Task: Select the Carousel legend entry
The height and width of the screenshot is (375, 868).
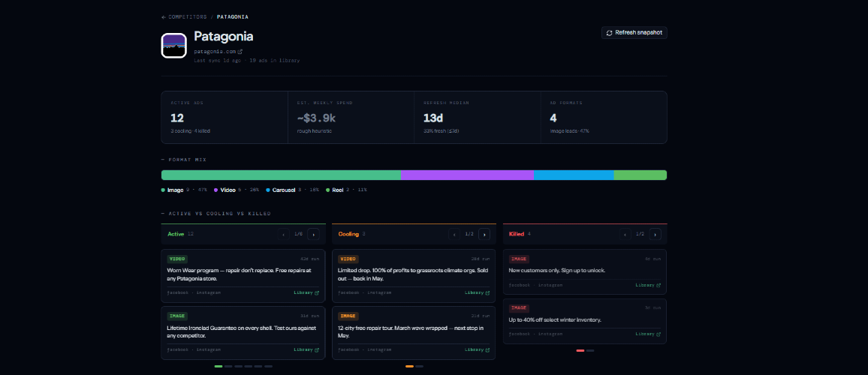Action: pos(292,190)
